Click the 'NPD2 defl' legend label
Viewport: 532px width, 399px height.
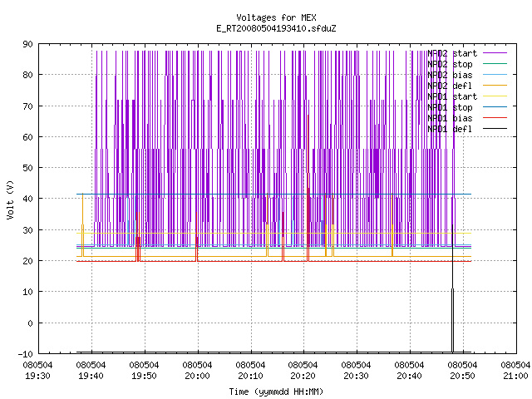point(450,86)
